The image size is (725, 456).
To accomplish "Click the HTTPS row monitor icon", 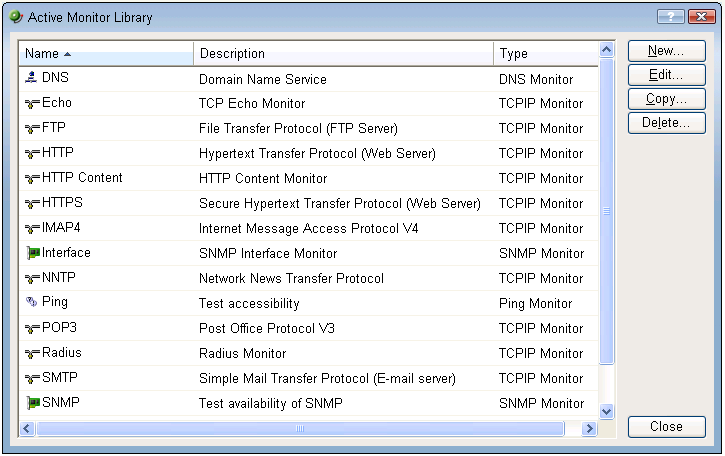I will coord(32,203).
